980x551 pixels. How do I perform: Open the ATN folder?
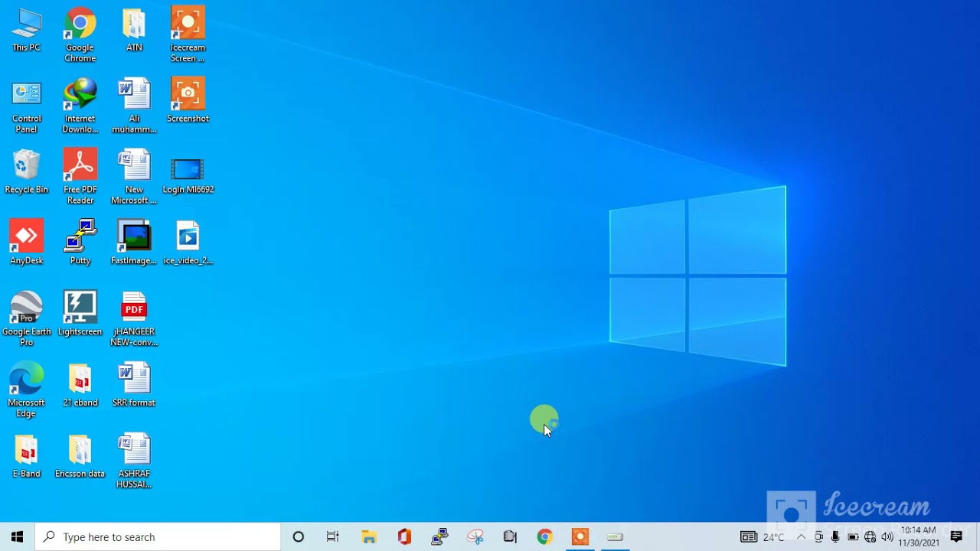134,31
